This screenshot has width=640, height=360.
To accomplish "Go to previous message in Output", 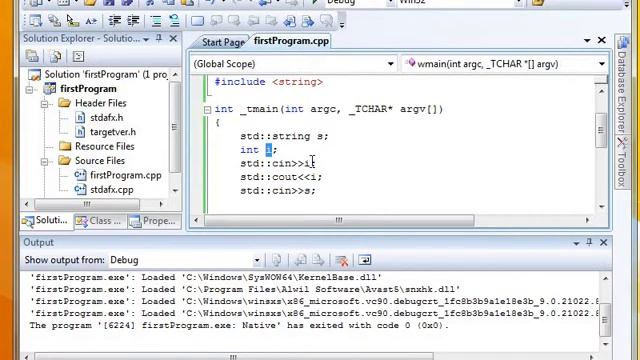I will [300, 260].
